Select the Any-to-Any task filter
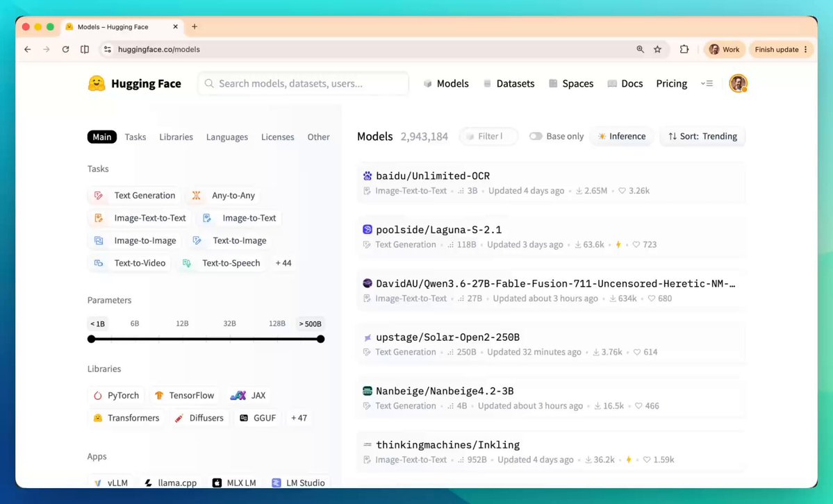 coord(223,196)
